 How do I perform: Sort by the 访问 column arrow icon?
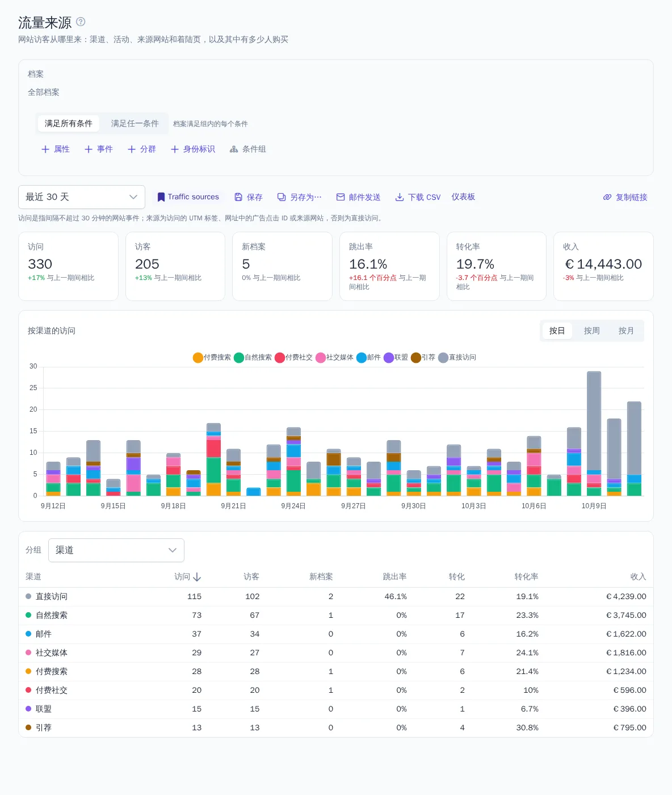point(197,577)
